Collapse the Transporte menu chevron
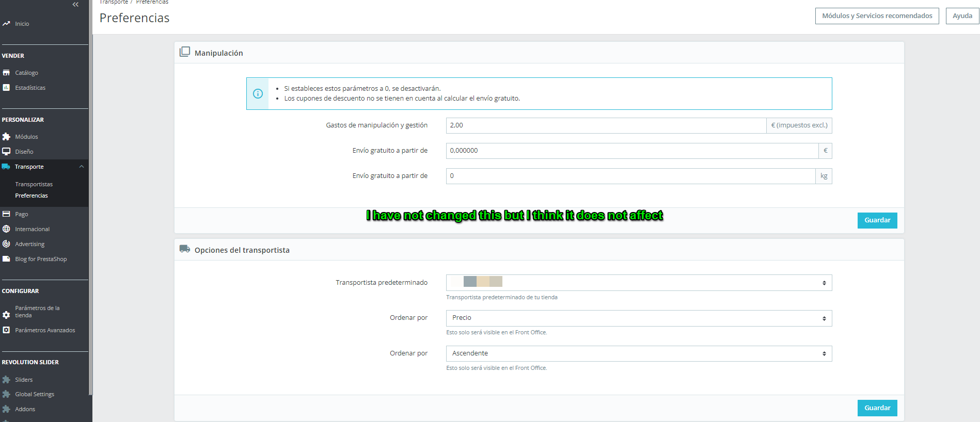Screen dimensions: 980x422 pyautogui.click(x=82, y=167)
